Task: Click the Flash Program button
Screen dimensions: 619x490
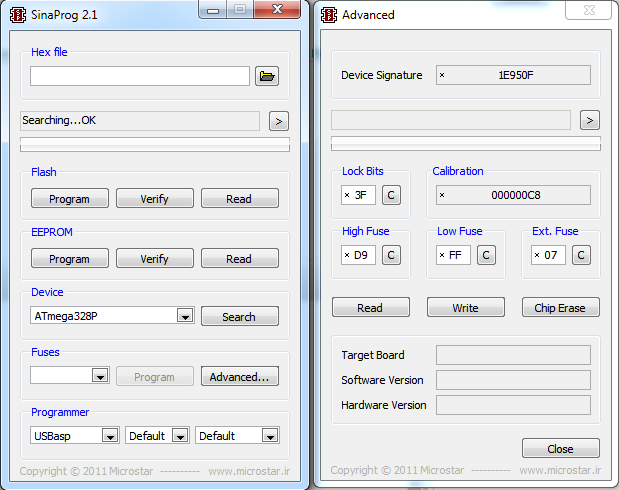Action: click(x=69, y=198)
